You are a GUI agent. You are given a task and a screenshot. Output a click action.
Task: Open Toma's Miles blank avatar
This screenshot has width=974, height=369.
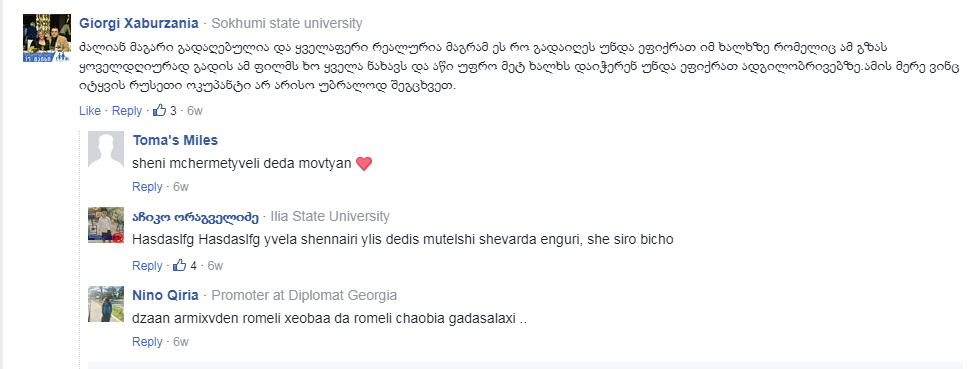(106, 150)
